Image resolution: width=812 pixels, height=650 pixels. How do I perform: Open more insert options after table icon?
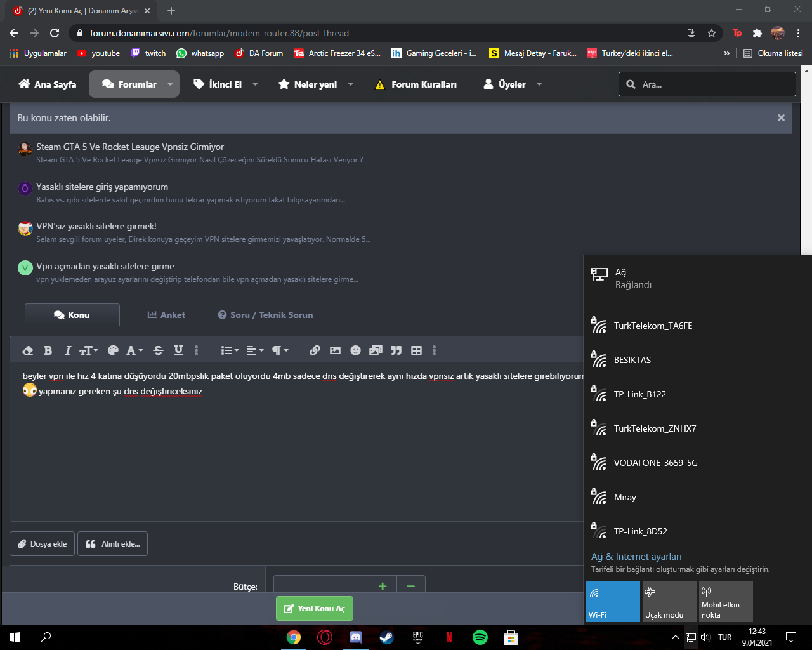434,350
